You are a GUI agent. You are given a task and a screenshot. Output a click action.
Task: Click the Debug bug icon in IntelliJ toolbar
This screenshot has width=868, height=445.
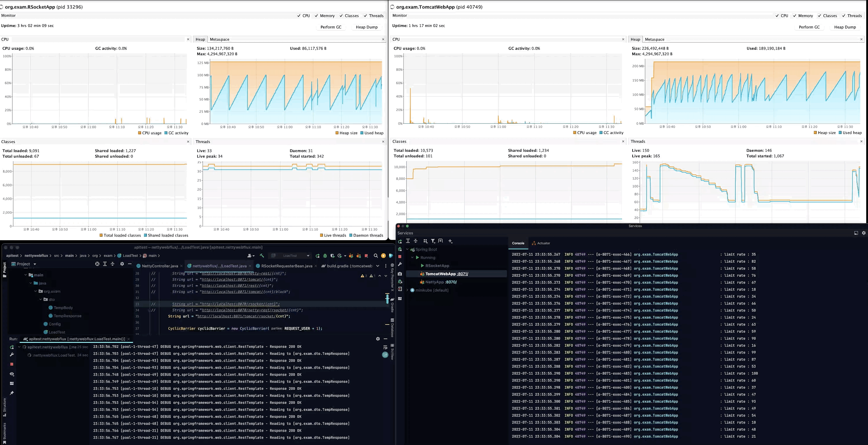tap(325, 256)
